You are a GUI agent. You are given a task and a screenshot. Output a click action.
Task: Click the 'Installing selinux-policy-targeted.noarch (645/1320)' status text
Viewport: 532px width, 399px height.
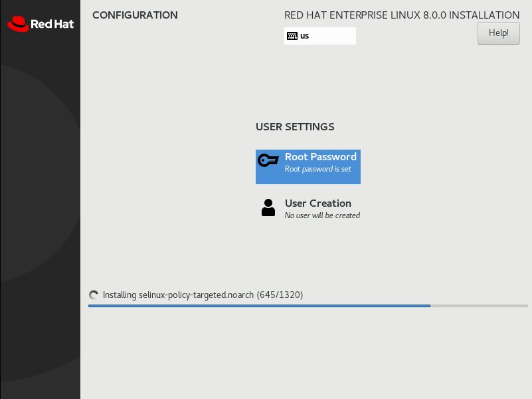point(203,295)
